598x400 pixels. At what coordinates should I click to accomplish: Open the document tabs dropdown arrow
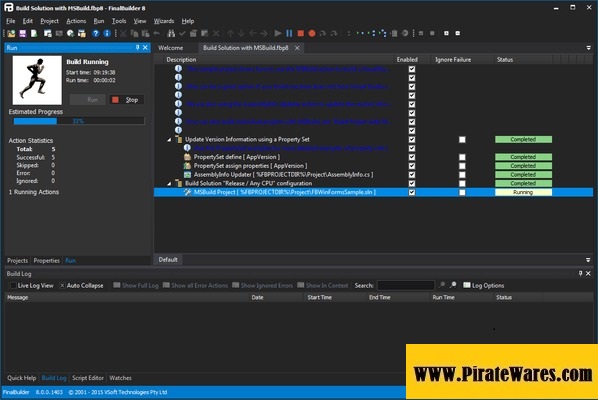pyautogui.click(x=588, y=48)
